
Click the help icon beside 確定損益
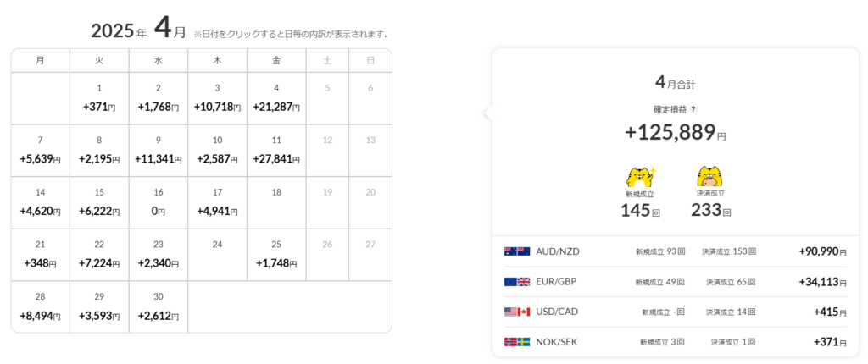[x=693, y=109]
